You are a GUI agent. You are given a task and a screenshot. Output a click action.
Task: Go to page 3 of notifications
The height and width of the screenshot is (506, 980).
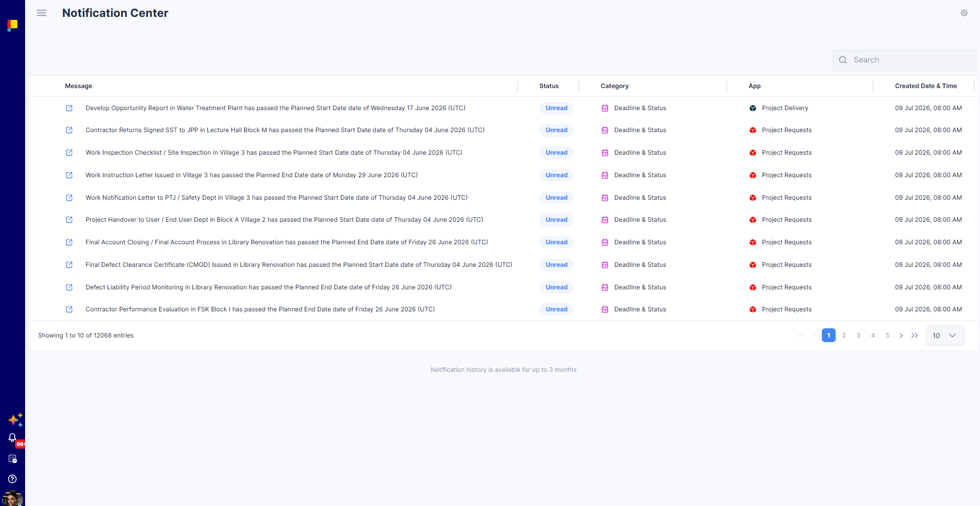(858, 335)
